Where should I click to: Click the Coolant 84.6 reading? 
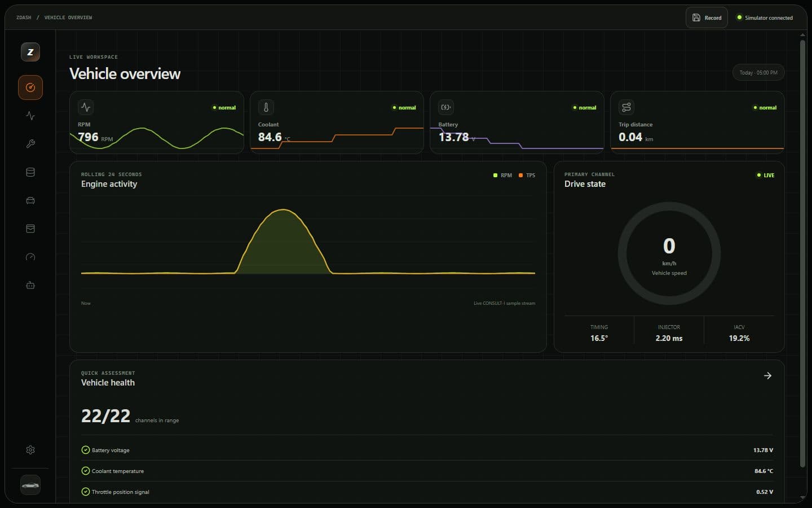pyautogui.click(x=270, y=137)
